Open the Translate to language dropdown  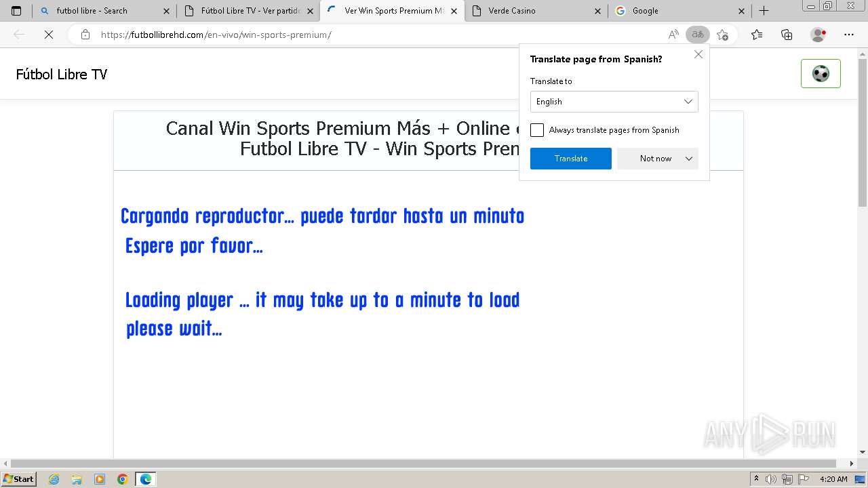click(x=614, y=102)
